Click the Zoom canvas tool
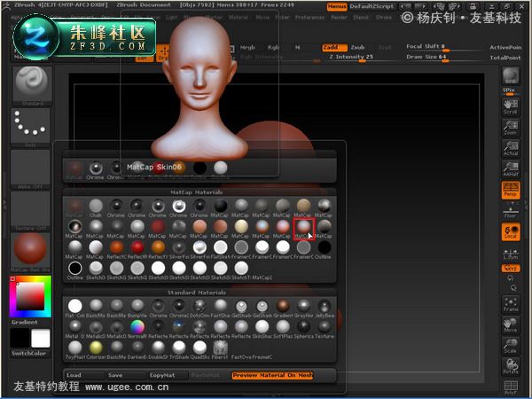532x399 pixels. 511,128
